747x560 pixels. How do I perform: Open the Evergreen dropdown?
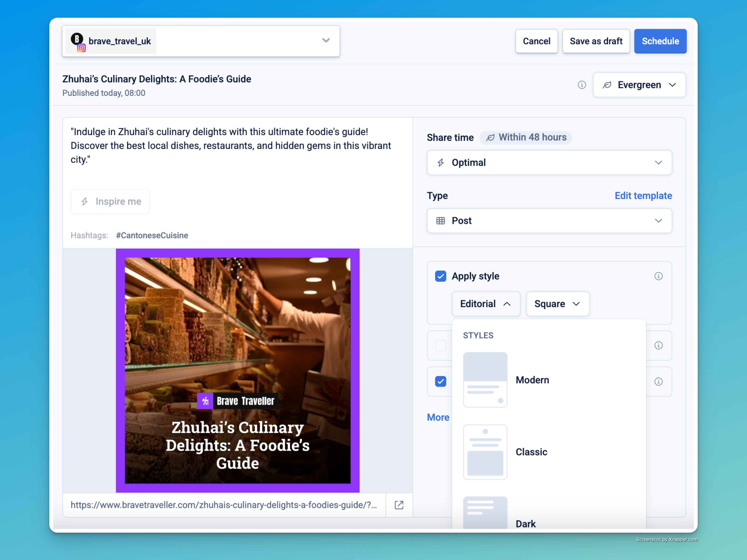639,85
